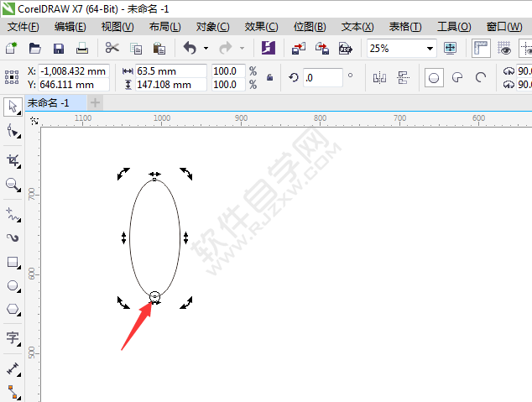The height and width of the screenshot is (402, 532).
Task: Paste from clipboard using Paste icon
Action: (x=159, y=49)
